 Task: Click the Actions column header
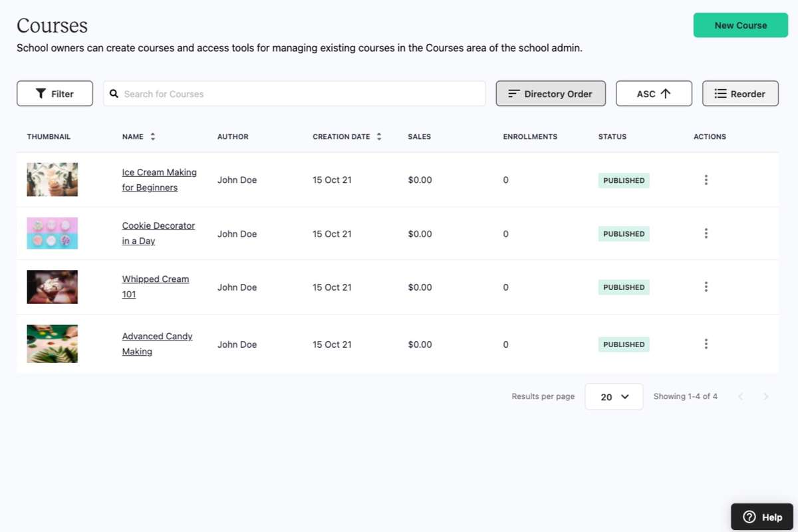pyautogui.click(x=710, y=136)
